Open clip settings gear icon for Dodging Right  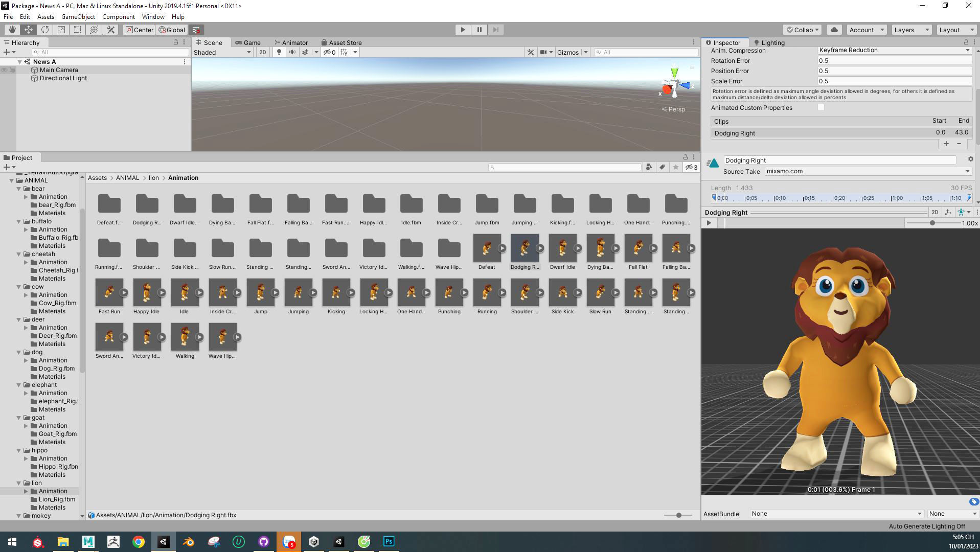(970, 159)
